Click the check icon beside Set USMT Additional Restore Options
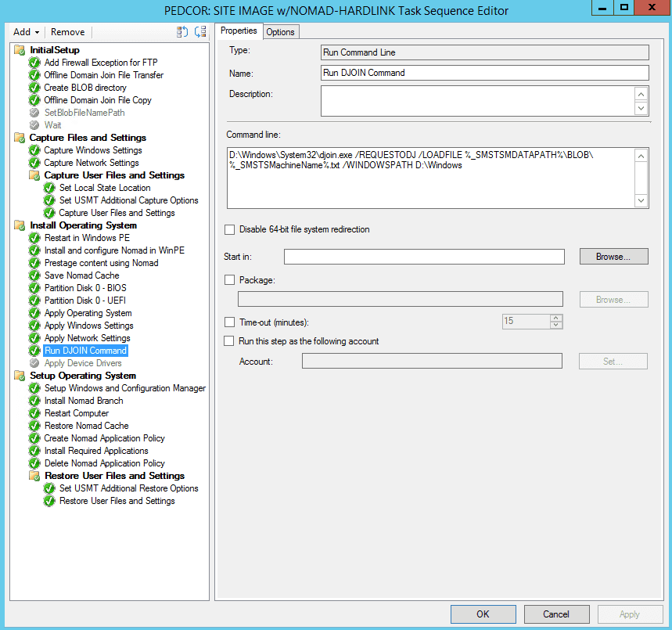 coord(49,488)
